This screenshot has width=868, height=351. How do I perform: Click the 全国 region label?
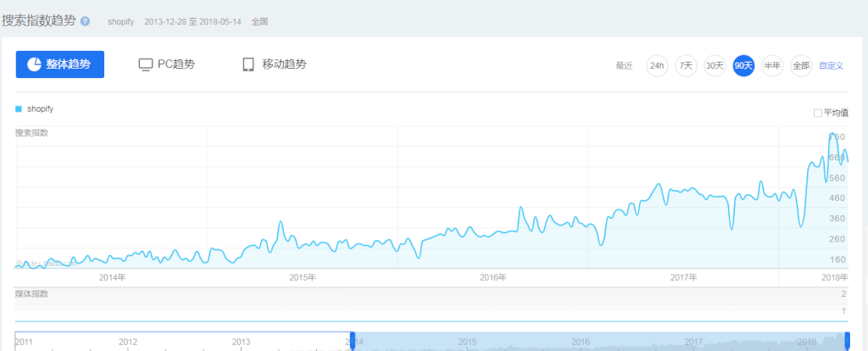tap(259, 22)
